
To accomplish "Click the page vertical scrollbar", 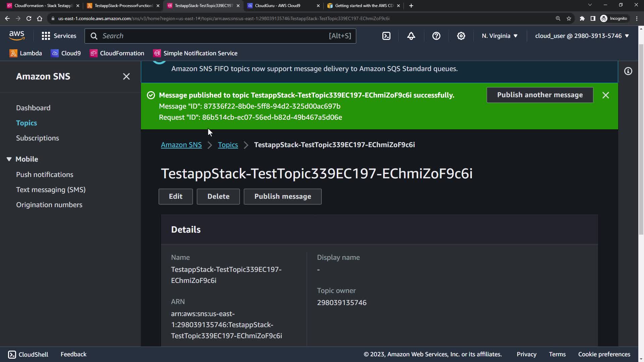I will (x=641, y=134).
